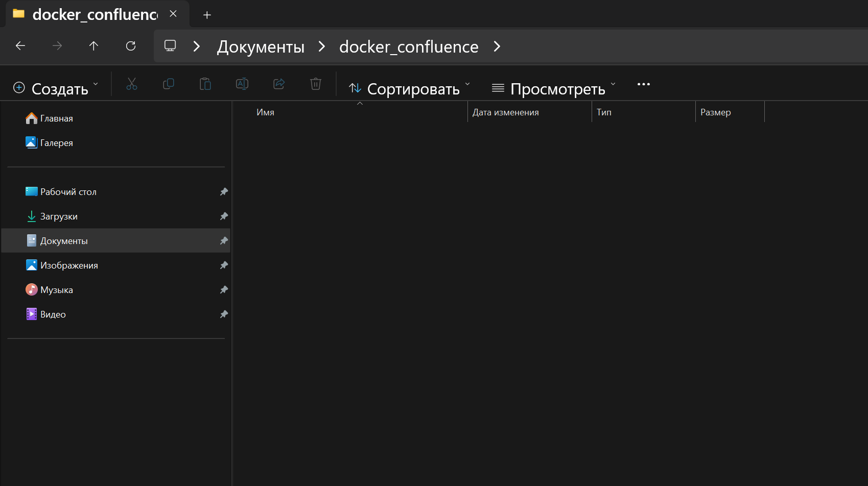
Task: Open the Просмотреть dropdown menu
Action: coord(554,88)
